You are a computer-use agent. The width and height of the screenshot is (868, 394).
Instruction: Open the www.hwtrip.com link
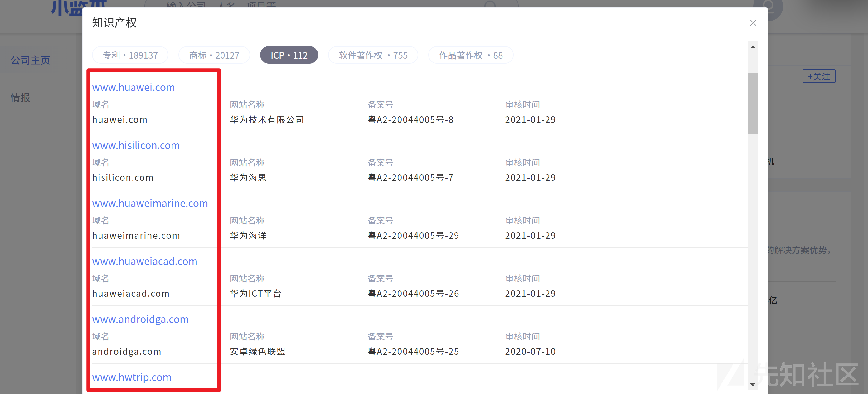132,377
